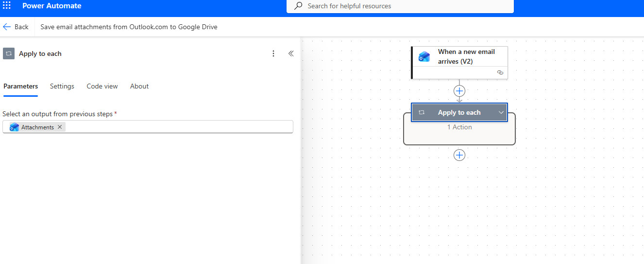Image resolution: width=644 pixels, height=264 pixels.
Task: Click loop icon in Apply to each panel header
Action: pyautogui.click(x=9, y=53)
